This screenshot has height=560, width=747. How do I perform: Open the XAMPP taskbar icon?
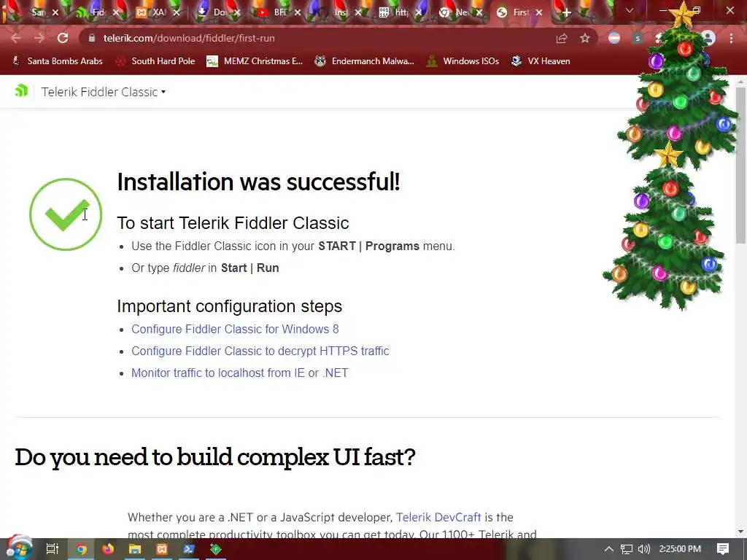click(162, 549)
